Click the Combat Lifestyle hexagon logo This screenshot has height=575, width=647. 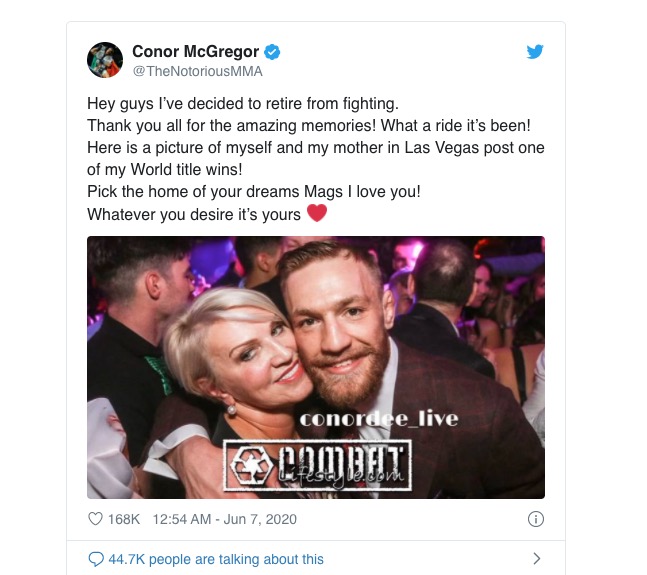point(252,466)
